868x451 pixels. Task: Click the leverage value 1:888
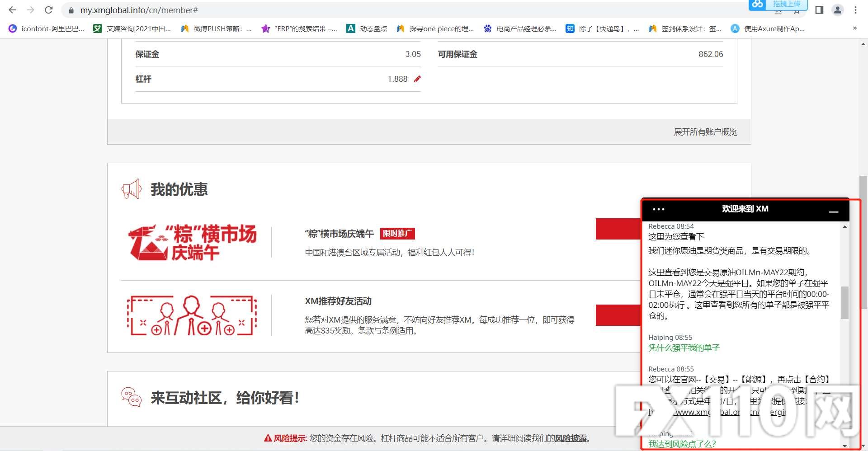pyautogui.click(x=397, y=79)
